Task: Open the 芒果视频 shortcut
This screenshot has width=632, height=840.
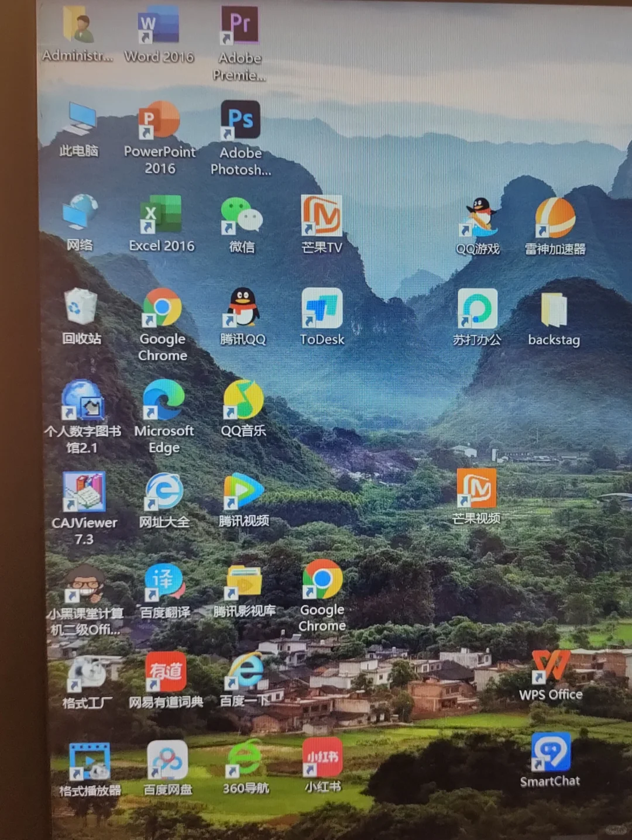Action: click(x=476, y=488)
